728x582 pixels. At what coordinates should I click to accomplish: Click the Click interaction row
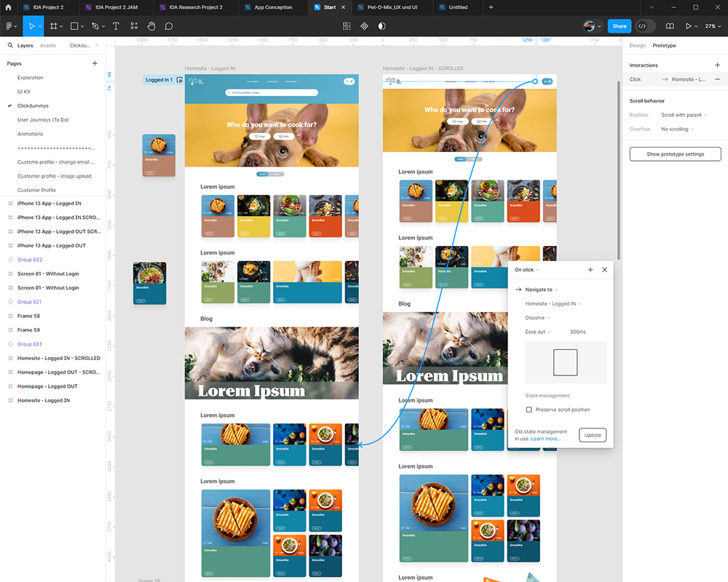(x=675, y=79)
